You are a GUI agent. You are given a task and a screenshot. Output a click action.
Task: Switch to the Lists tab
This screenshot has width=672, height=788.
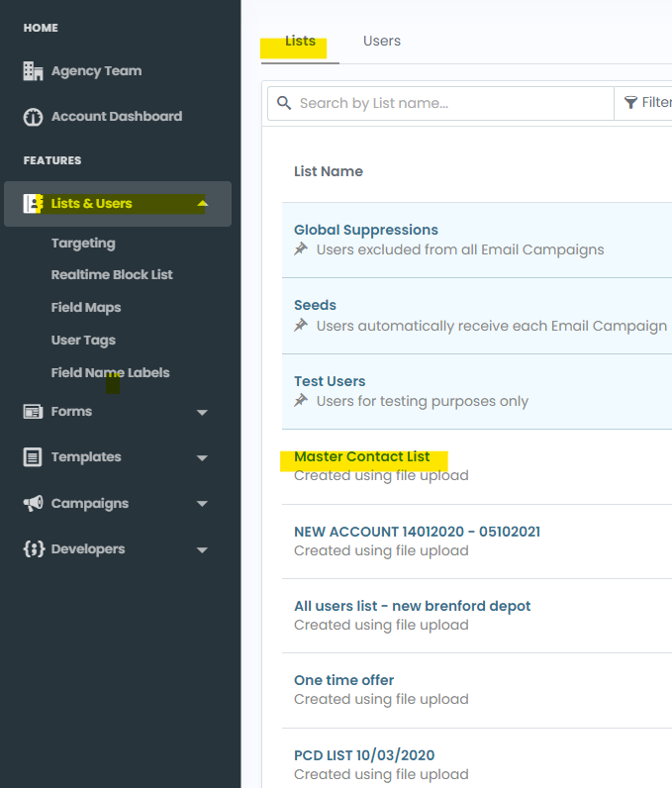point(300,42)
